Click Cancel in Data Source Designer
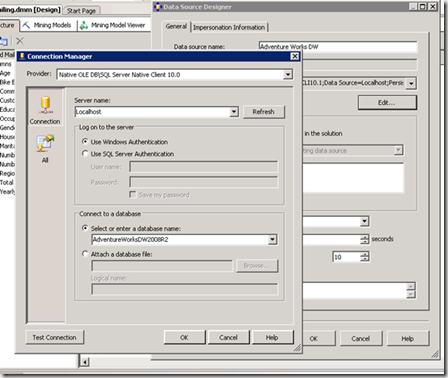 (x=361, y=338)
